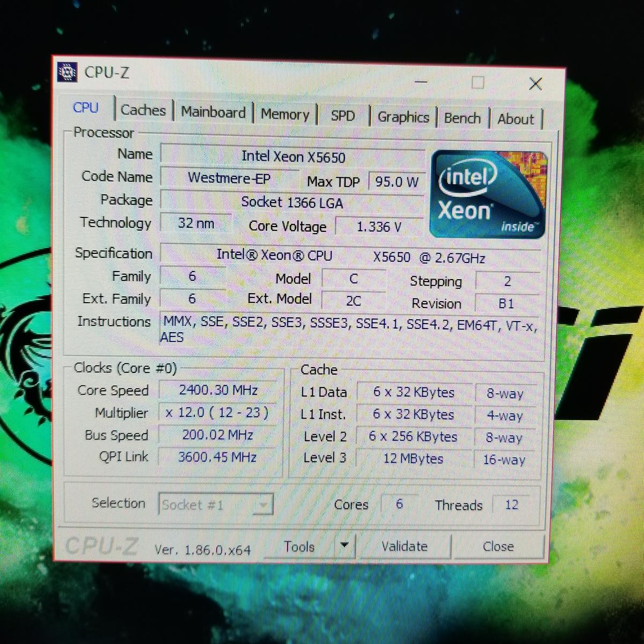Click the CPU-Z application icon in the title bar

coord(67,73)
